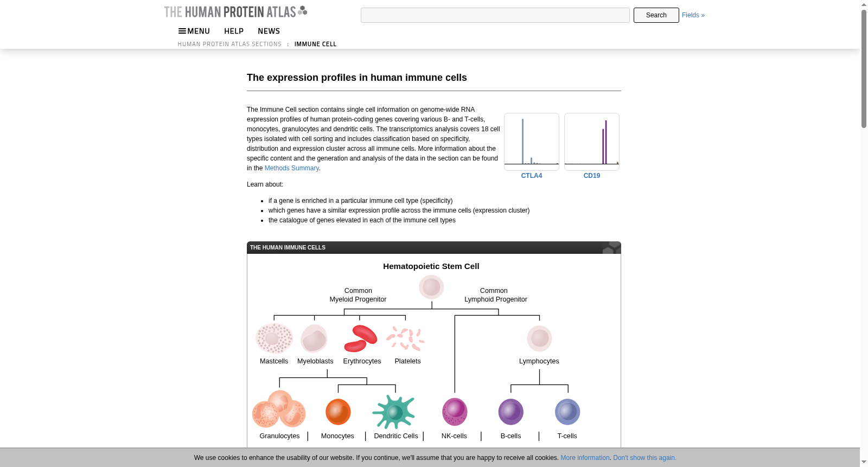Focus the gene search input field
Image resolution: width=868 pixels, height=467 pixels.
pyautogui.click(x=495, y=15)
